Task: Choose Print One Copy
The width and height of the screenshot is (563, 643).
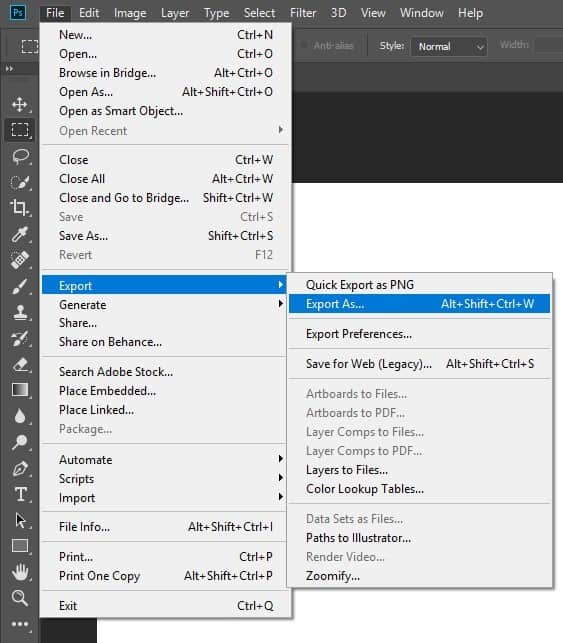Action: pos(166,576)
